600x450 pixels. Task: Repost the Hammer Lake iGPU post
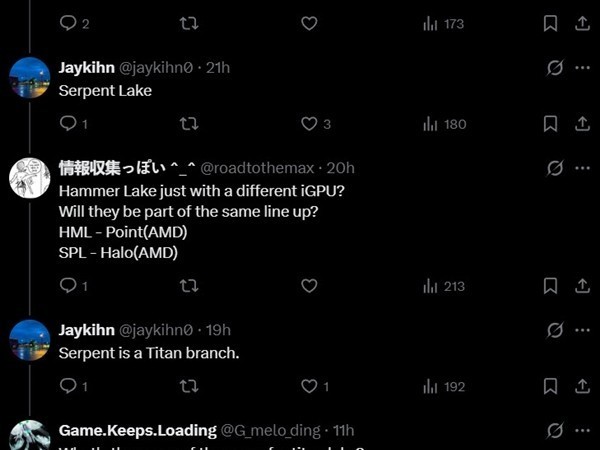[x=188, y=286]
